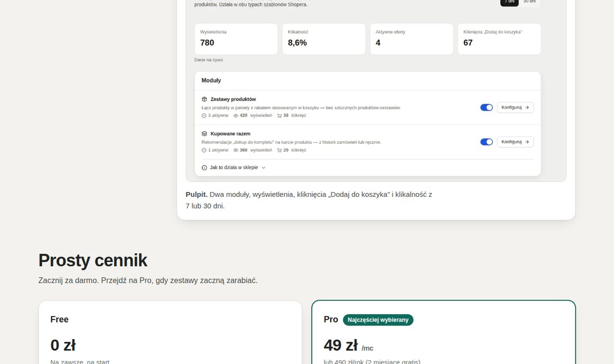Image resolution: width=614 pixels, height=364 pixels.
Task: Click the cart icon next to 29 kliknięć
Action: click(x=279, y=150)
